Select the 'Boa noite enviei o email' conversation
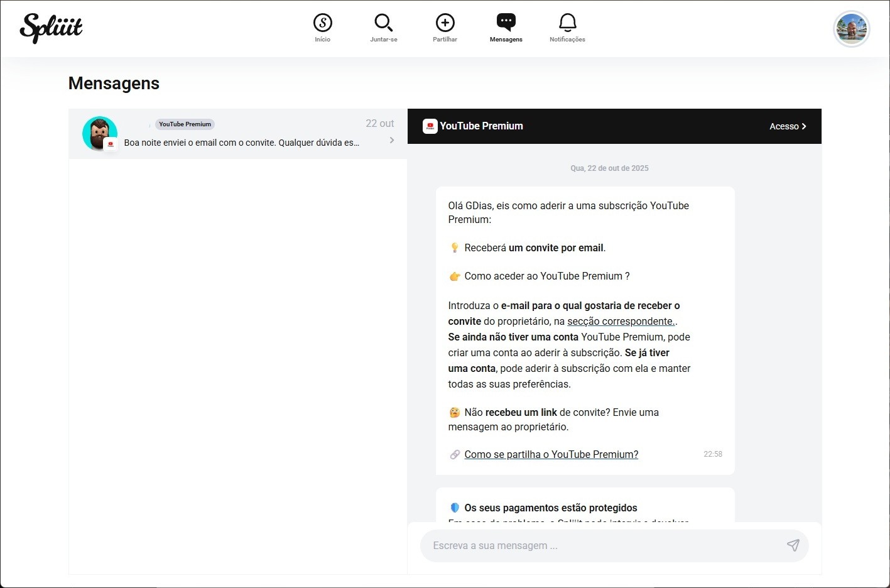Viewport: 890px width, 588px height. tap(242, 143)
